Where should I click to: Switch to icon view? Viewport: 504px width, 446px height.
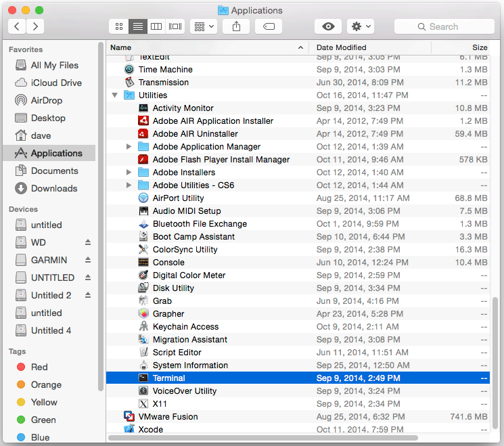(119, 26)
